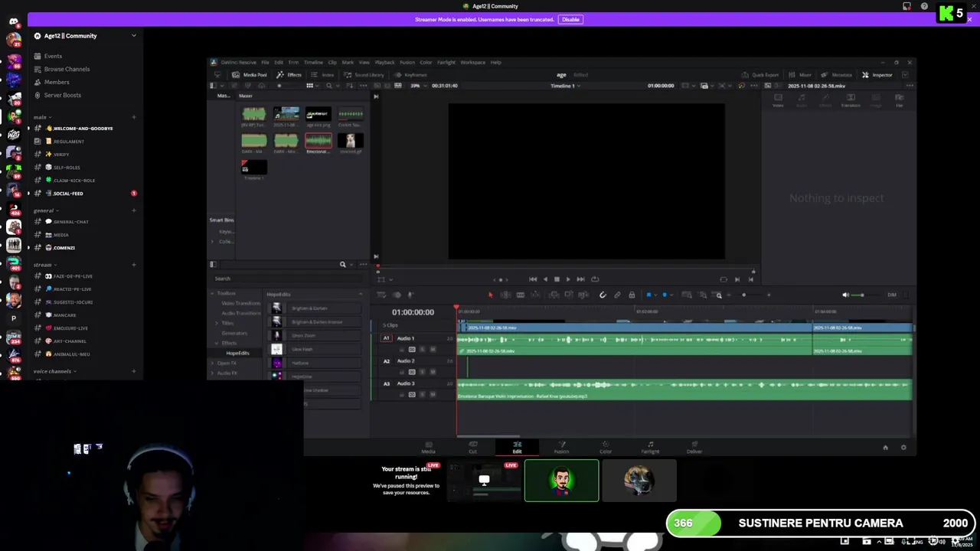Select the Emotional audio clip thumbnail
Viewport: 980px width, 551px height.
318,141
